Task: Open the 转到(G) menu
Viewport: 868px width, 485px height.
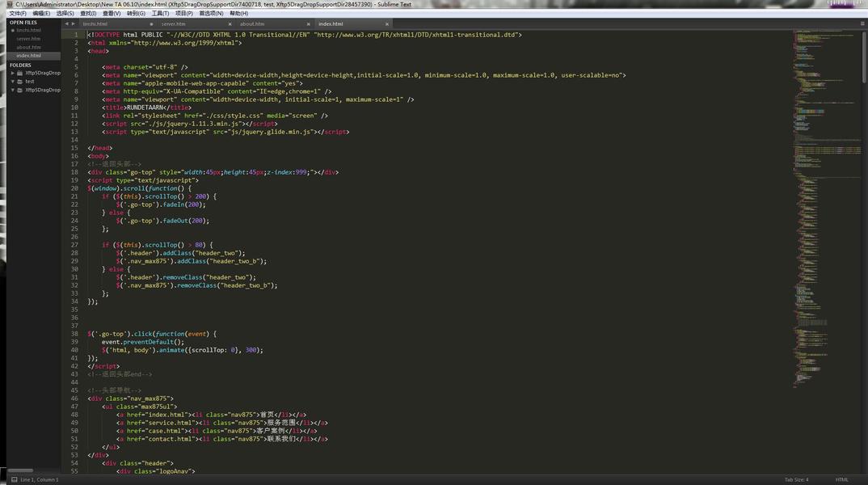Action: pos(136,13)
